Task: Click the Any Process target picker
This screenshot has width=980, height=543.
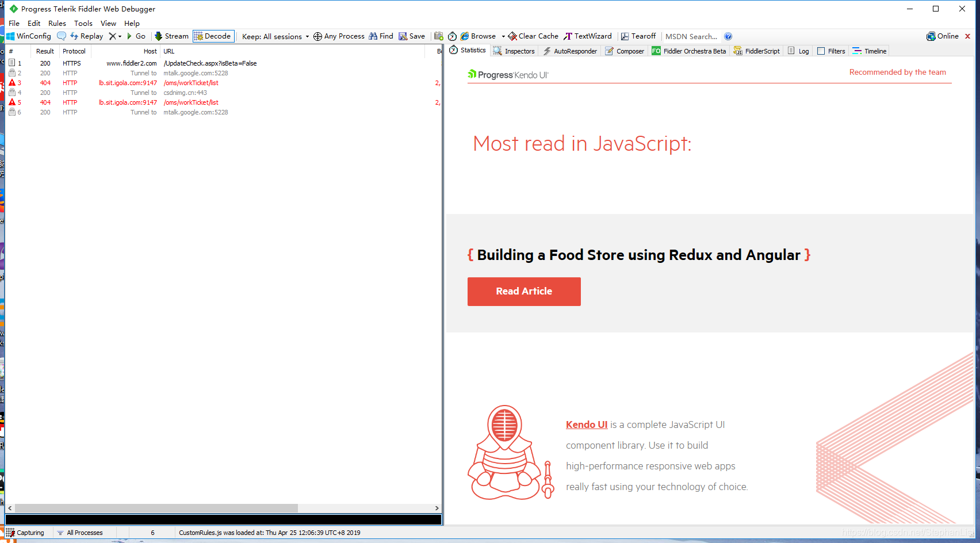Action: [x=339, y=36]
